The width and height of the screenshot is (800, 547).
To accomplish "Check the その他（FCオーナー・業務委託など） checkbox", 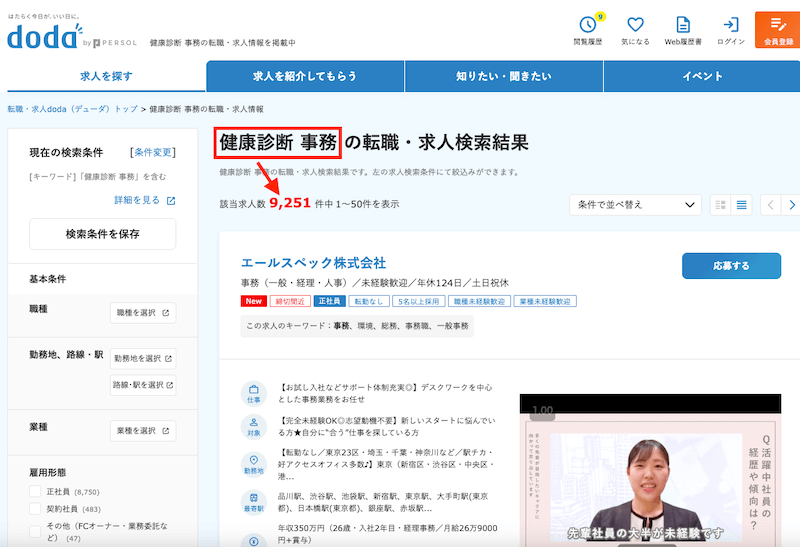I will (x=35, y=531).
